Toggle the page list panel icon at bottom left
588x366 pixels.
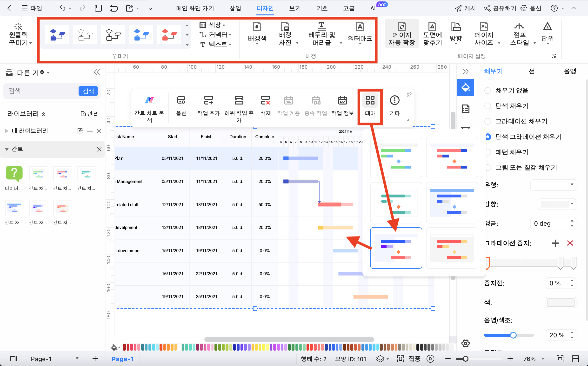13,359
